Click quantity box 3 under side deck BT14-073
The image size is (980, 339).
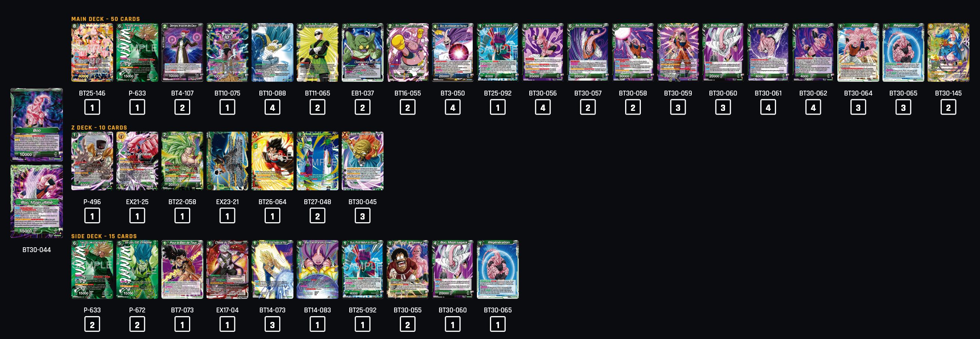click(x=273, y=324)
